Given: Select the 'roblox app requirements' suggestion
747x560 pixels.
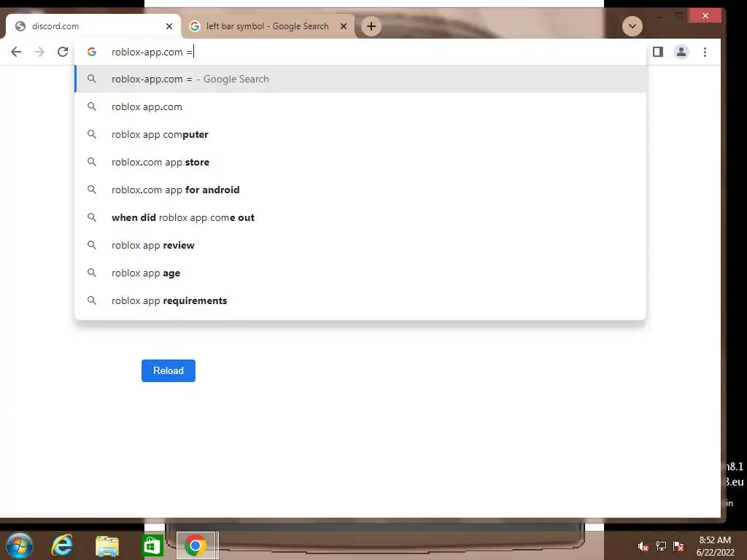Looking at the screenshot, I should [360, 300].
